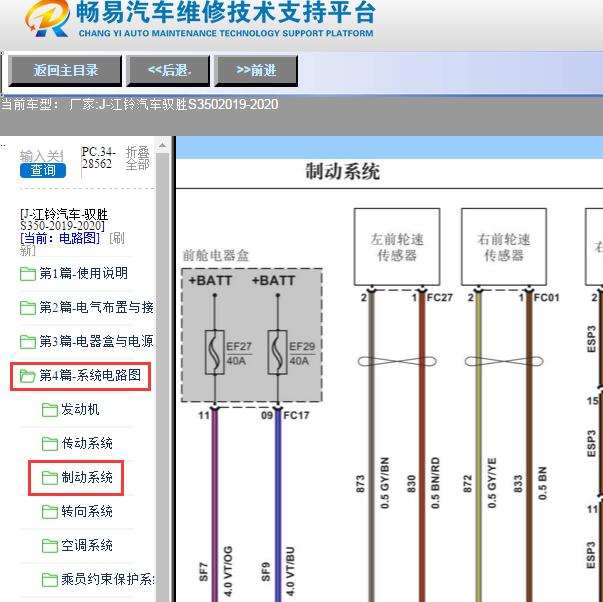
Task: Click folder icon beside 空调系统
Action: pyautogui.click(x=50, y=546)
